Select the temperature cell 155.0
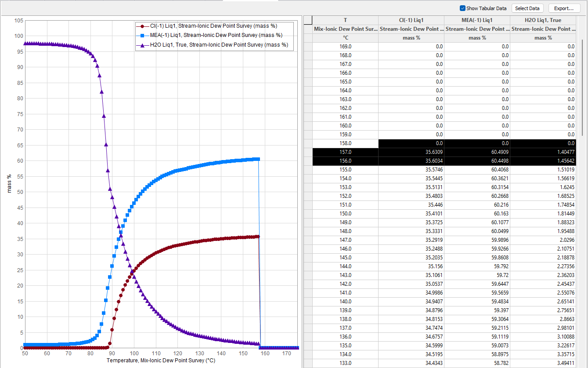Image resolution: width=588 pixels, height=368 pixels. click(x=345, y=170)
